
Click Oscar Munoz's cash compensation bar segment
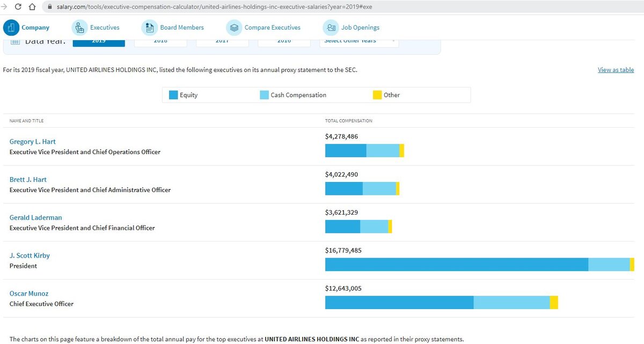(x=511, y=303)
